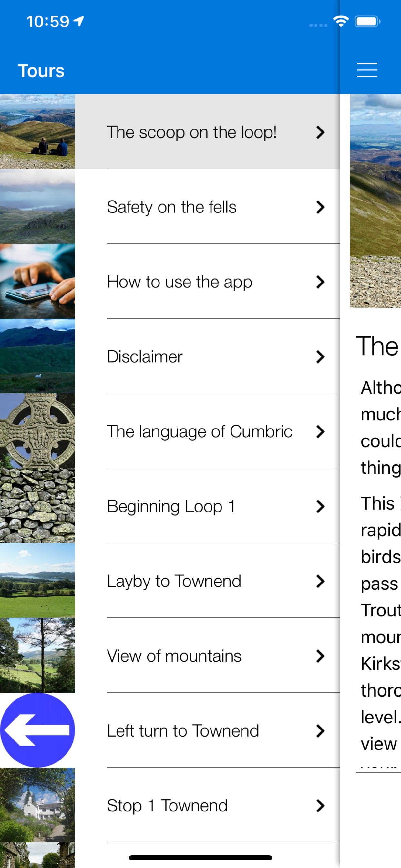
Task: Tap chevron beside Beginning Loop 1
Action: (x=320, y=506)
